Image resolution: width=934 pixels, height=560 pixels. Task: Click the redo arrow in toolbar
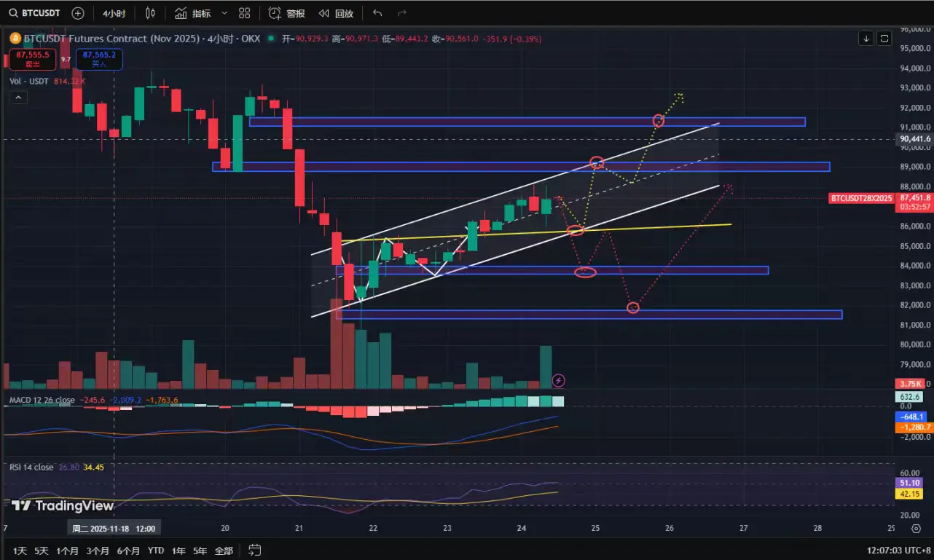(401, 13)
